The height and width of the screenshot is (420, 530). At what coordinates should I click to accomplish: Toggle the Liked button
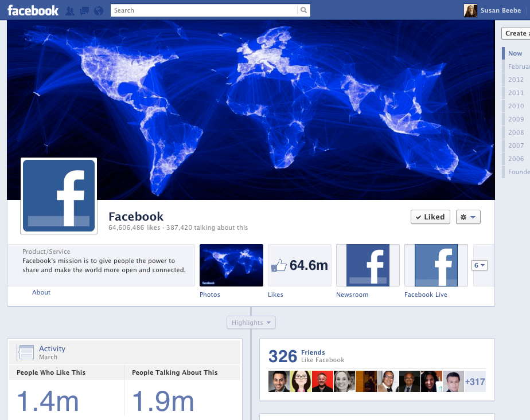(x=430, y=217)
